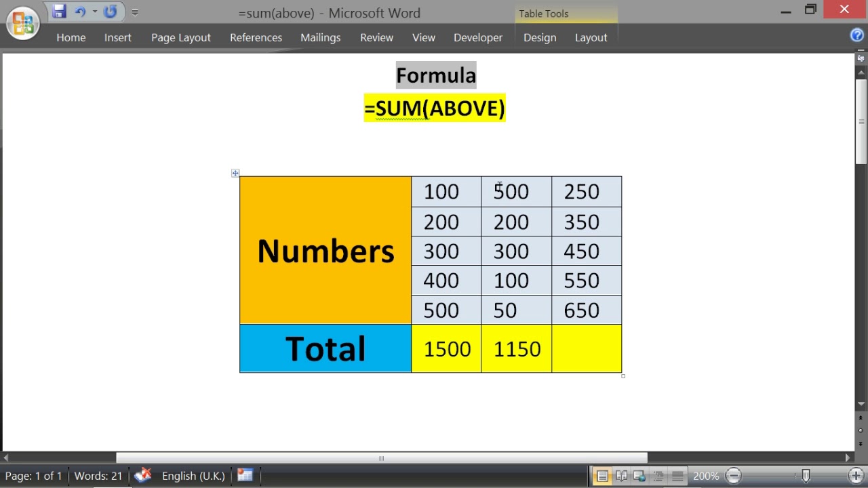Viewport: 868px width, 488px height.
Task: Click the table move handle icon
Action: point(235,174)
